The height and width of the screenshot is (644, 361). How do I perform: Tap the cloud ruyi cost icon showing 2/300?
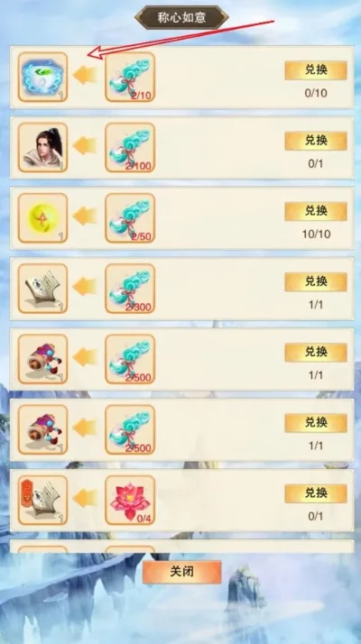[130, 289]
